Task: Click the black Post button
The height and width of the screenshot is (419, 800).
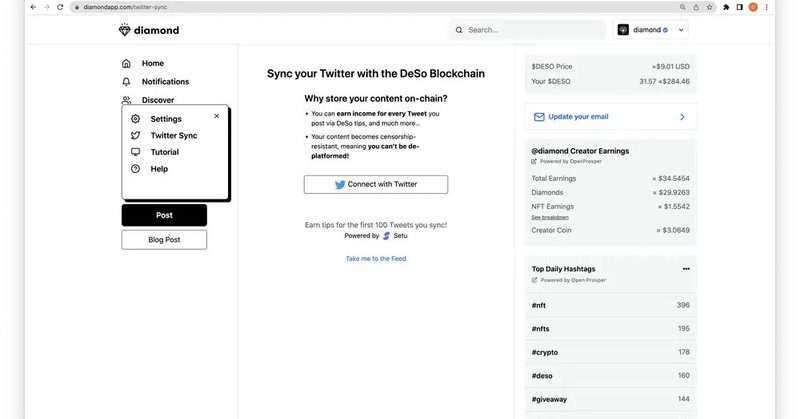Action: point(164,215)
